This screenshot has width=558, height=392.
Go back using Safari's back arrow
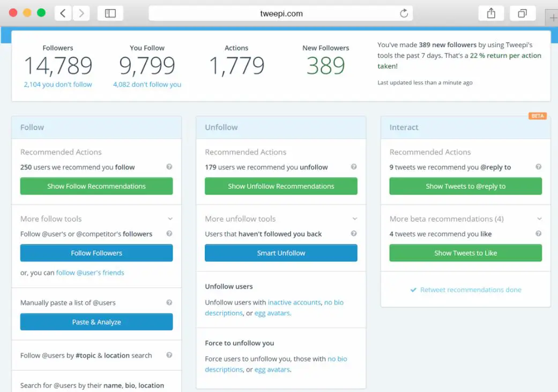pos(63,13)
